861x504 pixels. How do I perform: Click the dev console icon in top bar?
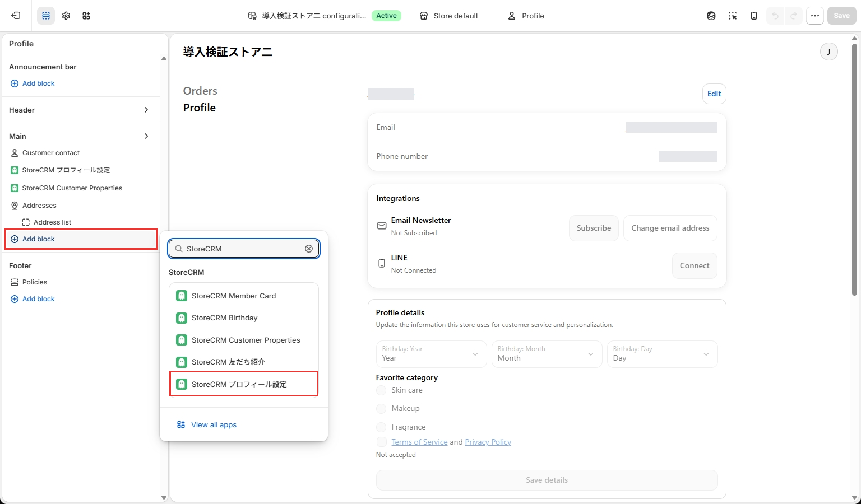(x=711, y=16)
